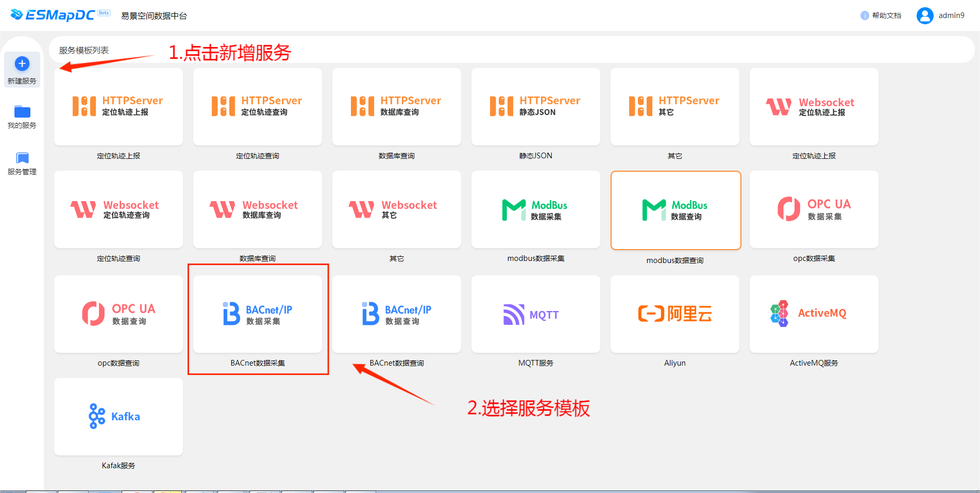Click the modbus数据查询 caption

(x=675, y=260)
